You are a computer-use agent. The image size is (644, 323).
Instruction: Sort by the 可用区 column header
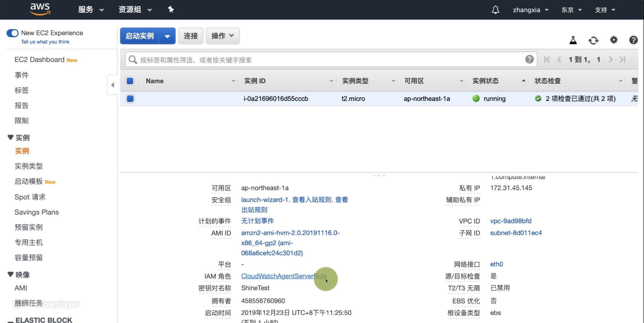[x=433, y=81]
